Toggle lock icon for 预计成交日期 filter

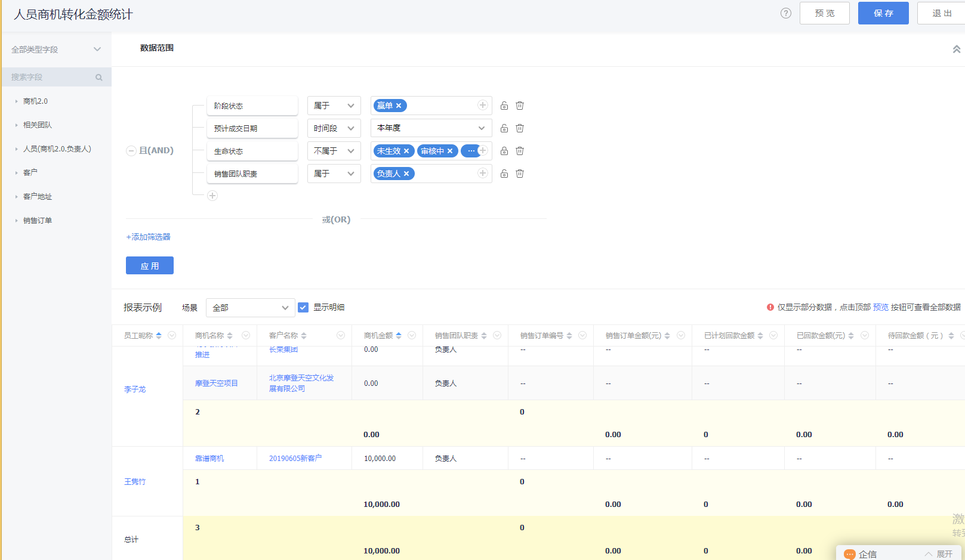[x=504, y=128]
